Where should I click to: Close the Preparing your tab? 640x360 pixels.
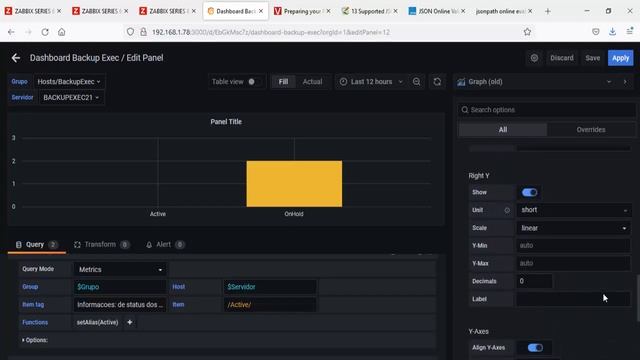tap(329, 11)
